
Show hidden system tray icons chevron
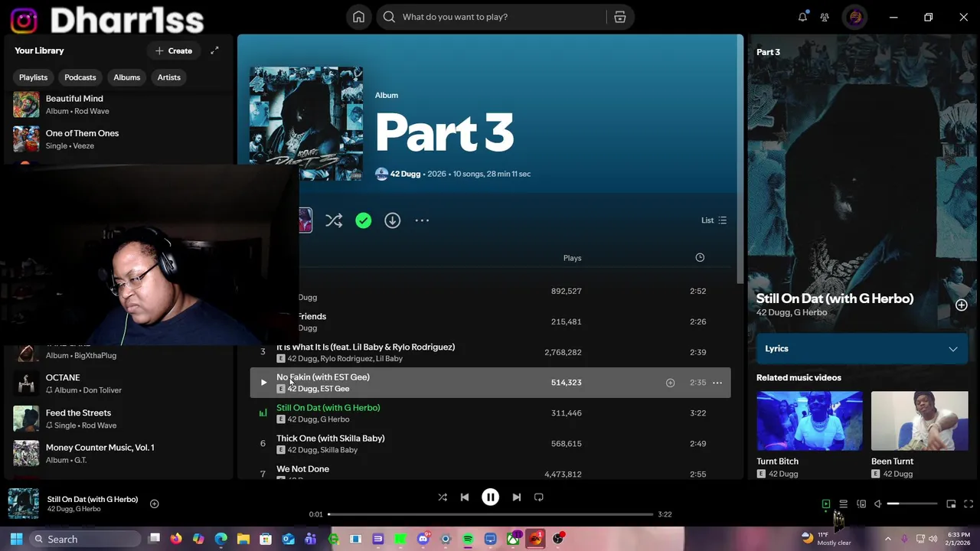tap(888, 540)
